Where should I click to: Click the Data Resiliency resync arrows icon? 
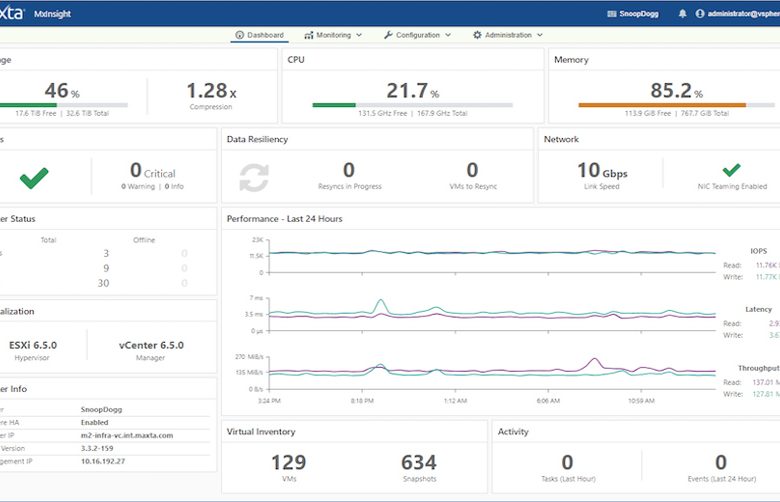[x=254, y=178]
